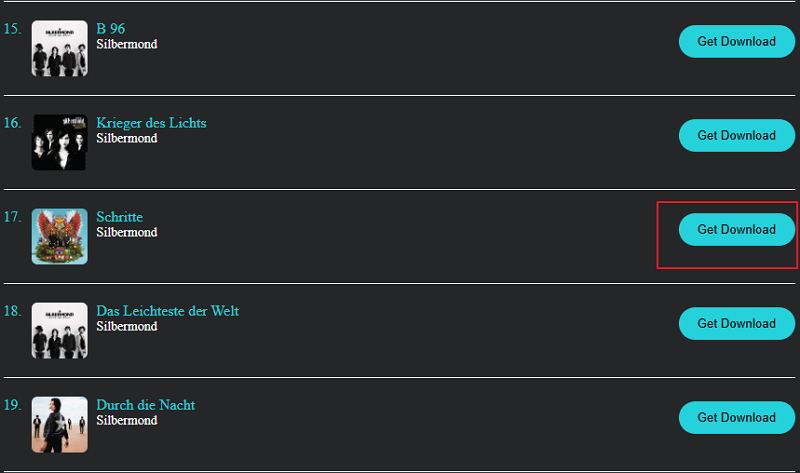Select the colorful Schritte album artwork
Screen dimensions: 800x473
[60, 236]
